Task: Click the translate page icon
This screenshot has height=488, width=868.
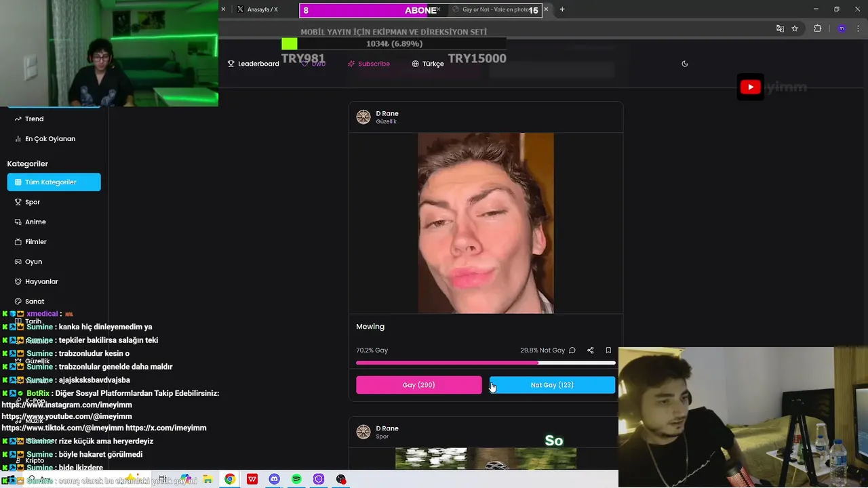Action: pyautogui.click(x=780, y=28)
